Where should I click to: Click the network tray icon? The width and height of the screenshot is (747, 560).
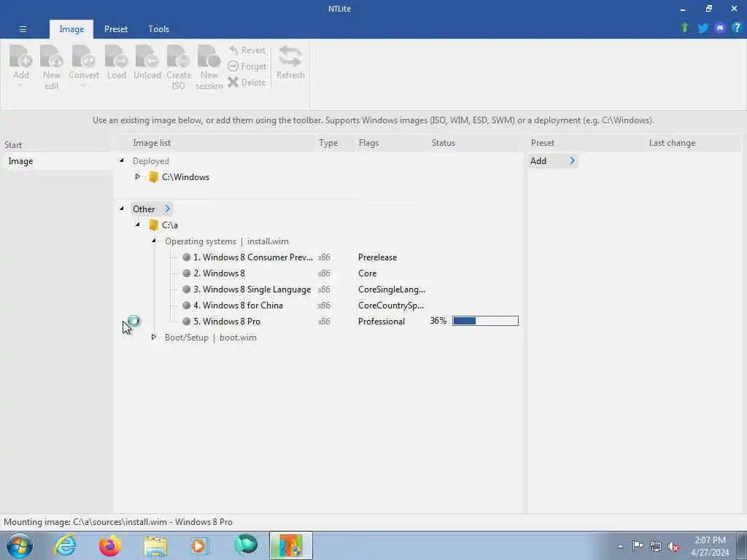point(656,546)
